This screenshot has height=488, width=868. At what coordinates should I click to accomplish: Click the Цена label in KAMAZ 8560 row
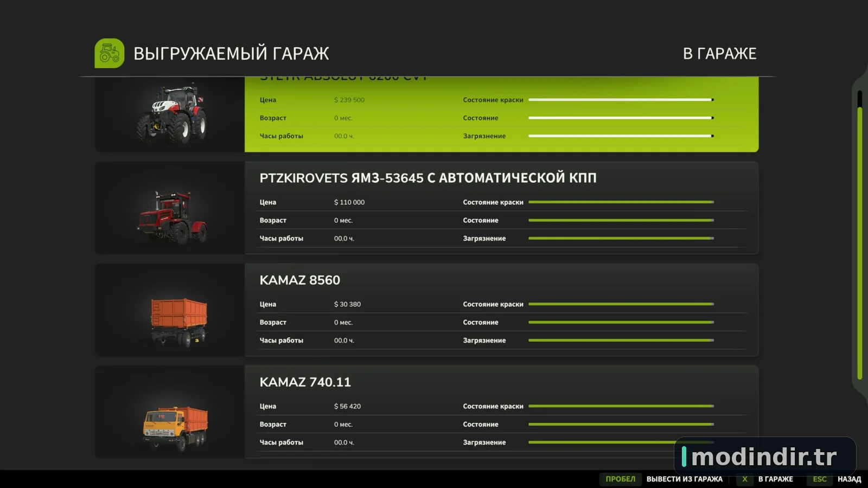click(x=268, y=305)
